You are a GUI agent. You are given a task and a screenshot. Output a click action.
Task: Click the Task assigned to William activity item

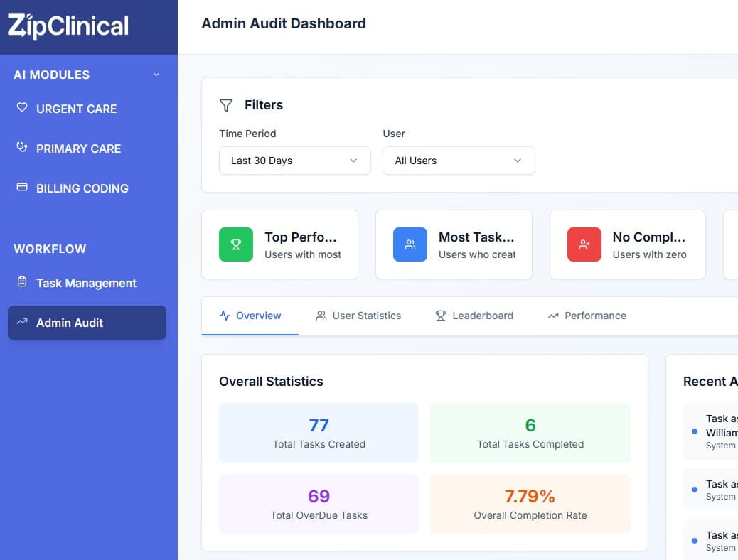coord(717,431)
